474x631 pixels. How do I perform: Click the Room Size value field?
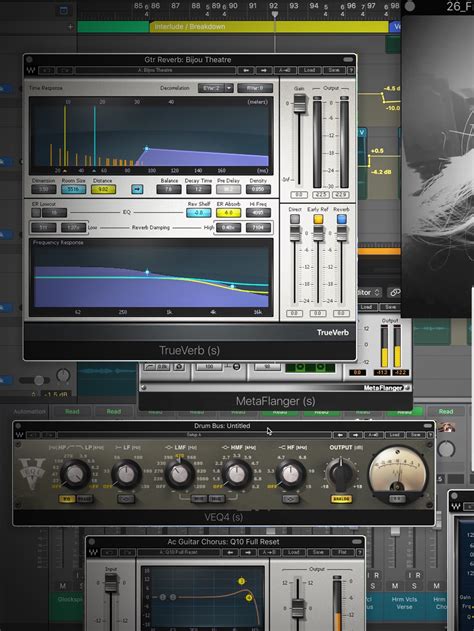tap(73, 189)
